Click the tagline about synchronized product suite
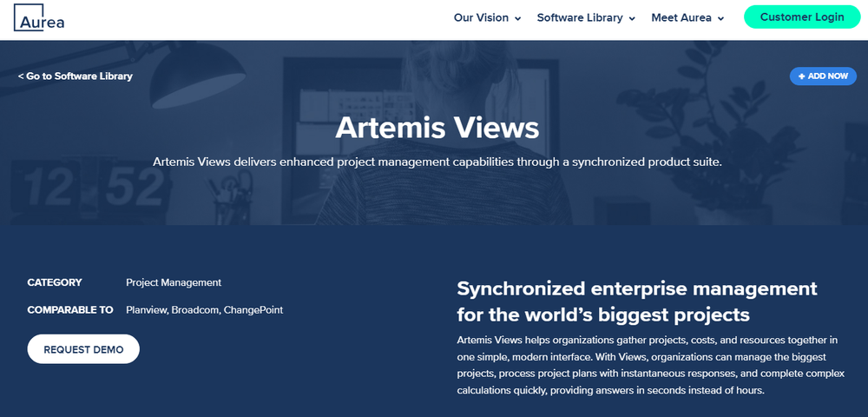Image resolution: width=868 pixels, height=417 pixels. tap(437, 162)
